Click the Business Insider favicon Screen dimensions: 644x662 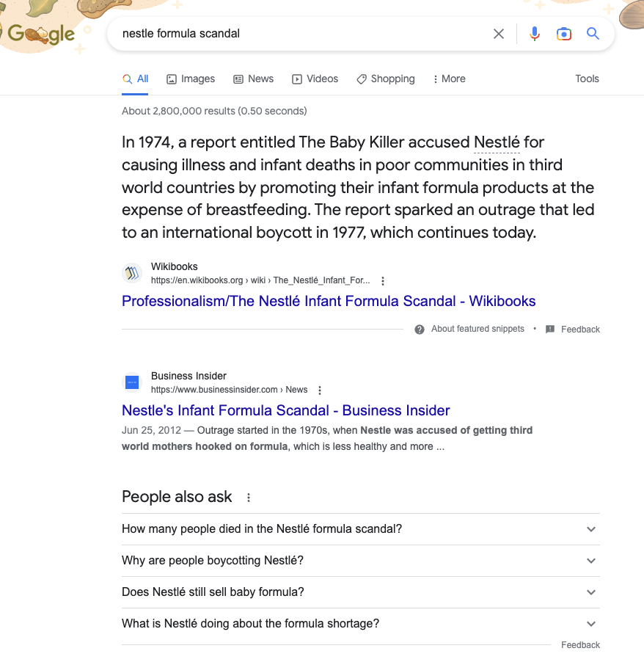pyautogui.click(x=132, y=382)
